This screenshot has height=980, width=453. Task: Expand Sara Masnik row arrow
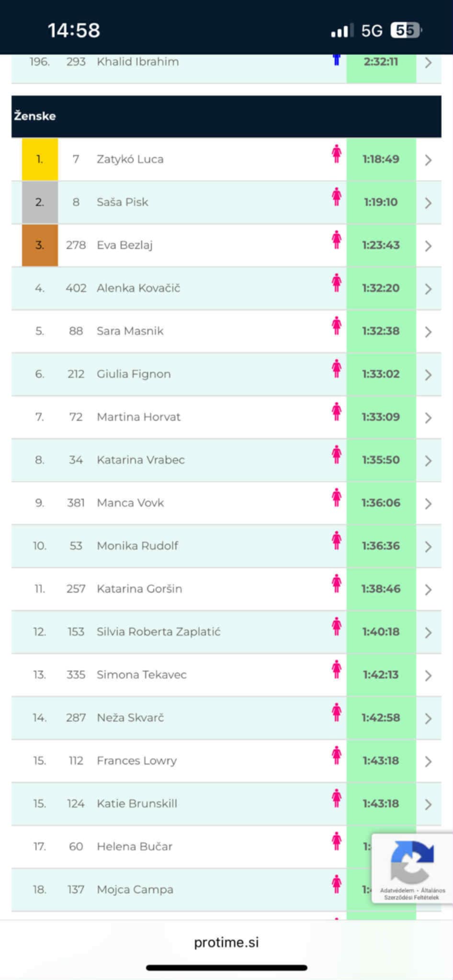pyautogui.click(x=428, y=332)
